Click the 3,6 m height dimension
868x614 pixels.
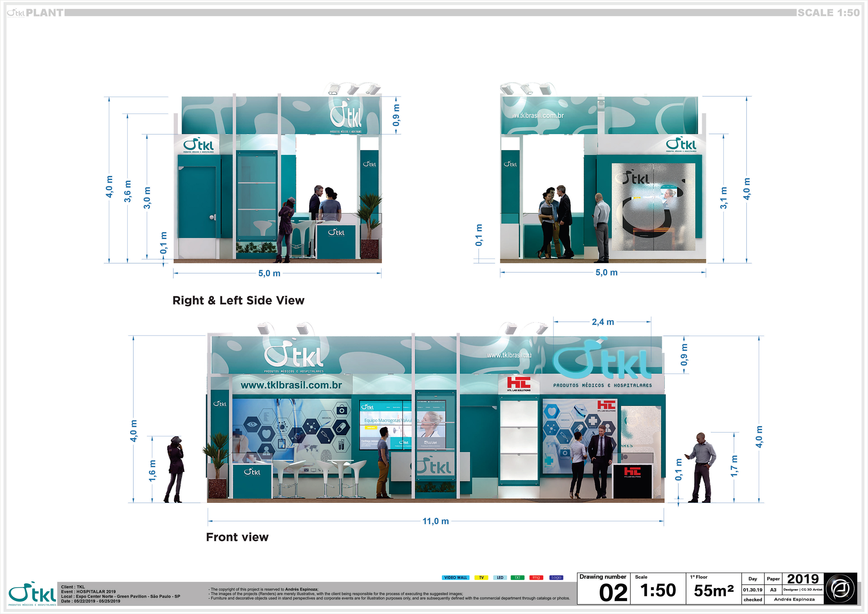tap(128, 191)
